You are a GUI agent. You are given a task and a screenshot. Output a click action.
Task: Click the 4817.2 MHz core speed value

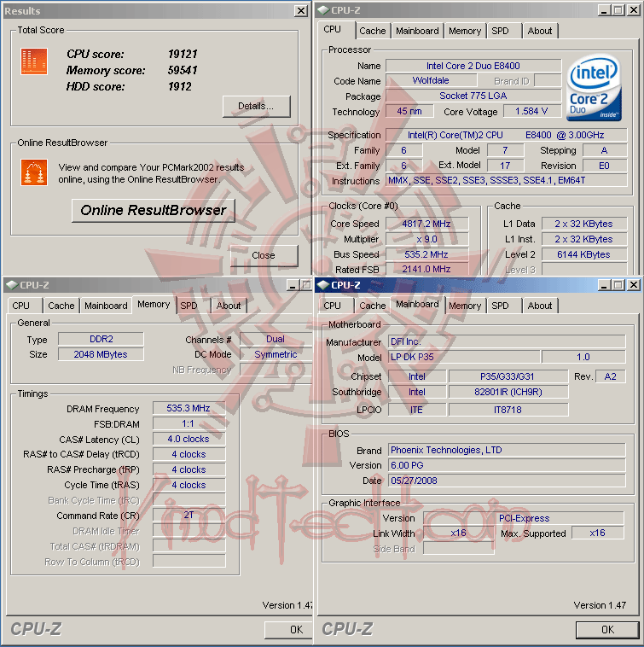click(x=426, y=224)
